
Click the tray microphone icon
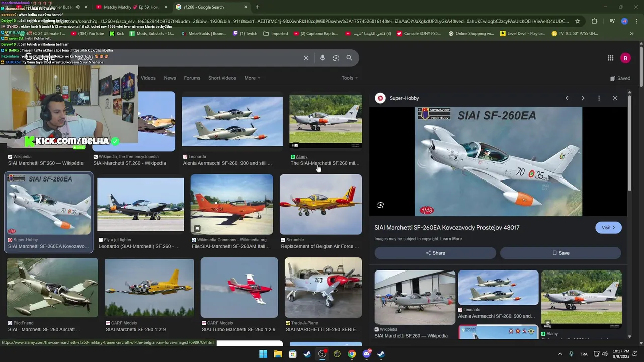tap(571, 354)
